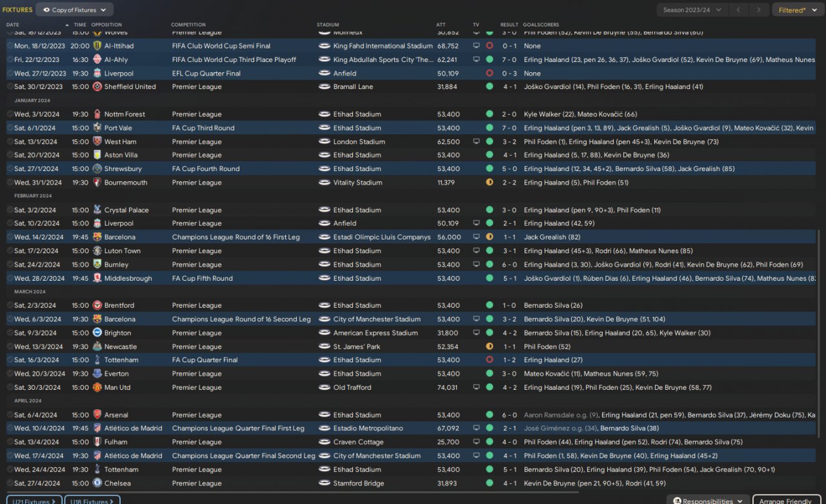826x504 pixels.
Task: Click the Al-Ahly club badge
Action: [x=97, y=59]
